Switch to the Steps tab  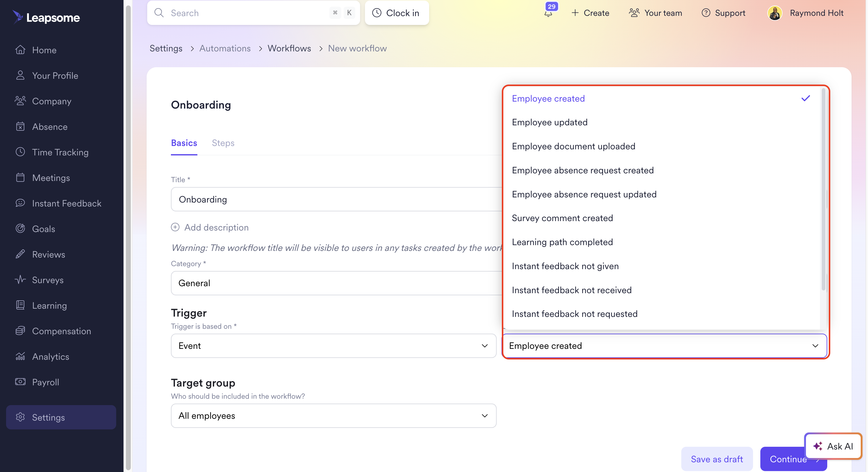click(x=223, y=143)
